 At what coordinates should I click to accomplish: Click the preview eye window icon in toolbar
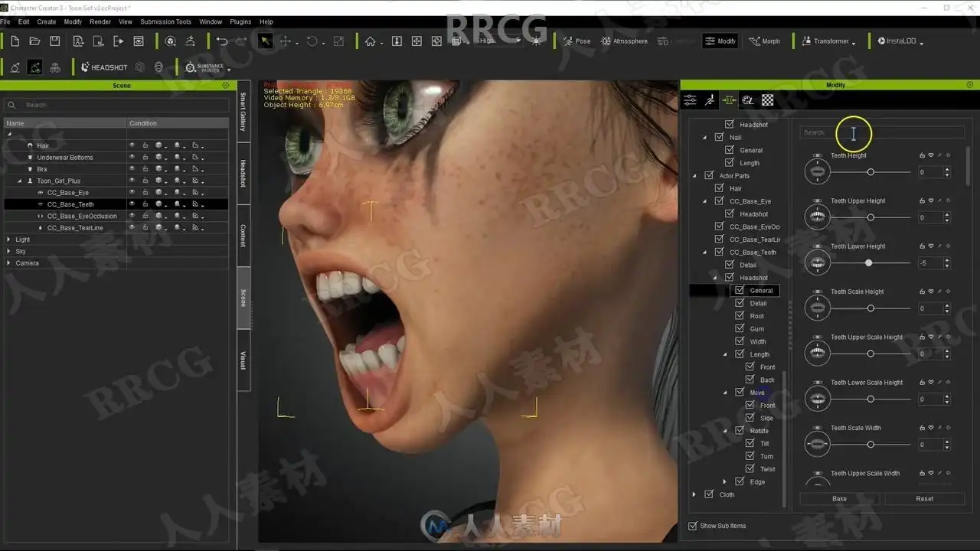point(139,41)
